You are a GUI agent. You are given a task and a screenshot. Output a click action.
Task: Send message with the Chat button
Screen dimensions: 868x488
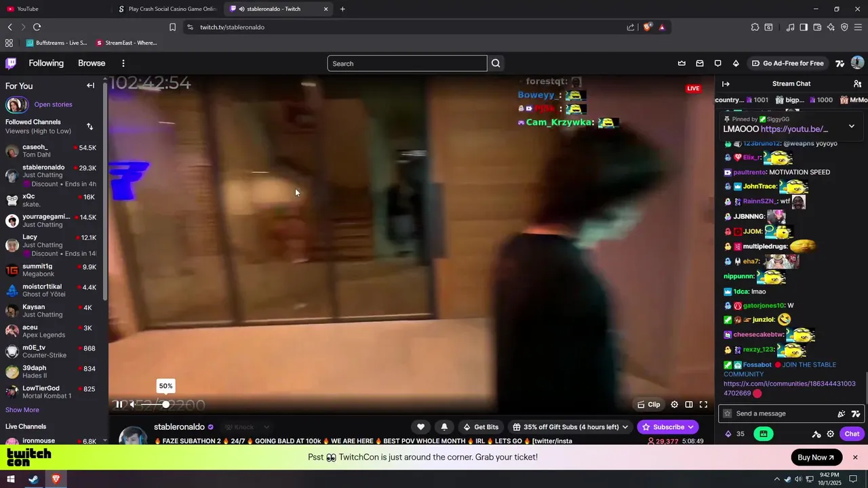[x=852, y=434]
